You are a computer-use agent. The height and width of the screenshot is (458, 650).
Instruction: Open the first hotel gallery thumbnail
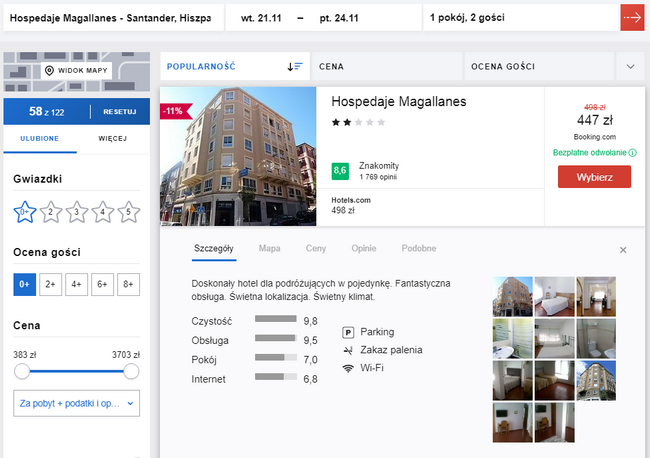(x=512, y=296)
